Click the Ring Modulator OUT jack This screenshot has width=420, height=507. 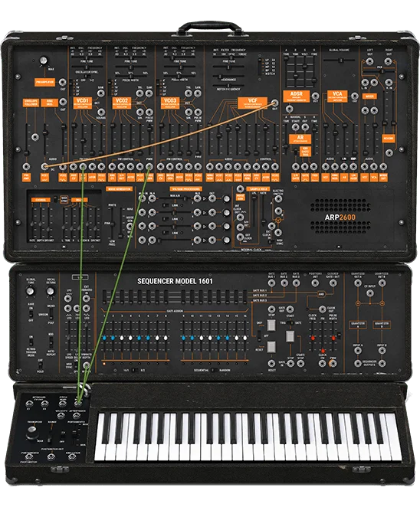63,102
